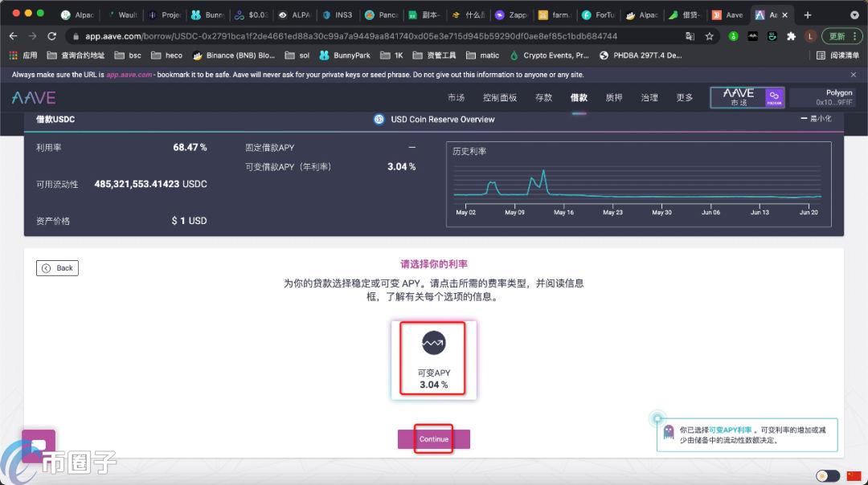The width and height of the screenshot is (868, 485).
Task: Go to the 治理 governance page
Action: (x=649, y=98)
